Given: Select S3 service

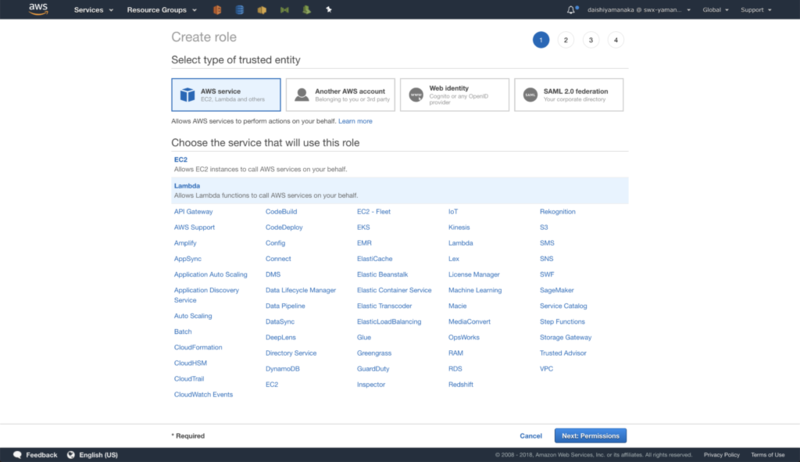Looking at the screenshot, I should (544, 227).
